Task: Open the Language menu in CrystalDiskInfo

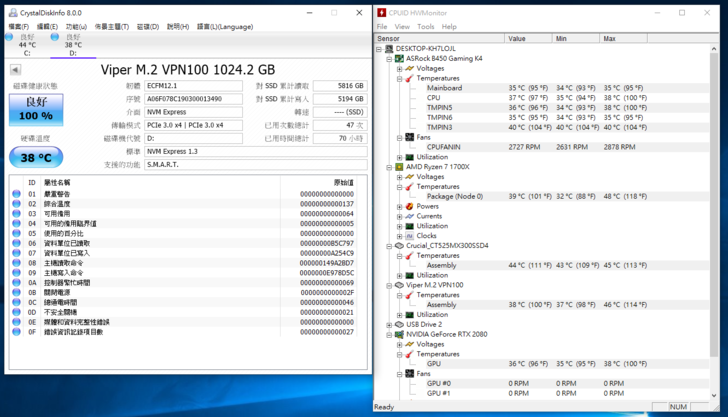Action: click(225, 27)
